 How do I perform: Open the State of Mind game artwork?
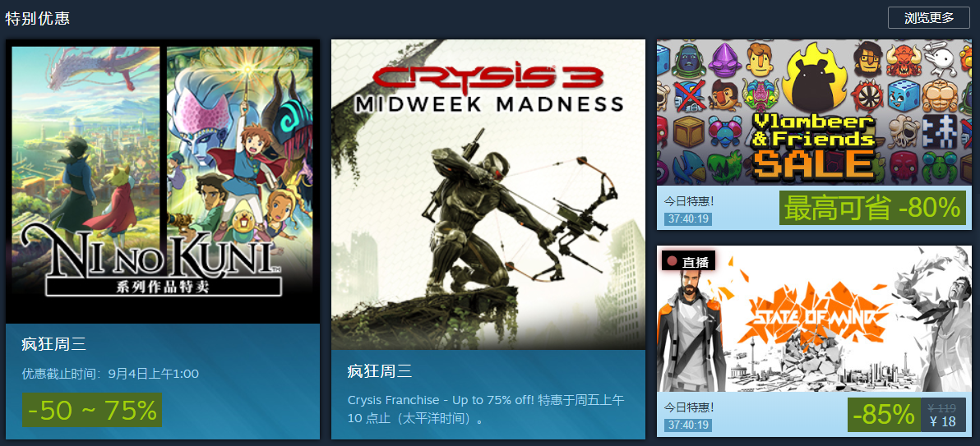(814, 319)
